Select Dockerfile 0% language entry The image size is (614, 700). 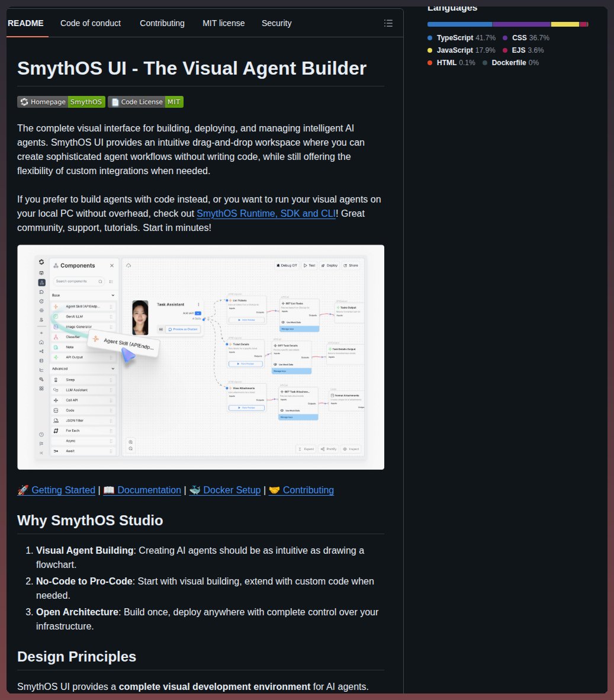510,63
